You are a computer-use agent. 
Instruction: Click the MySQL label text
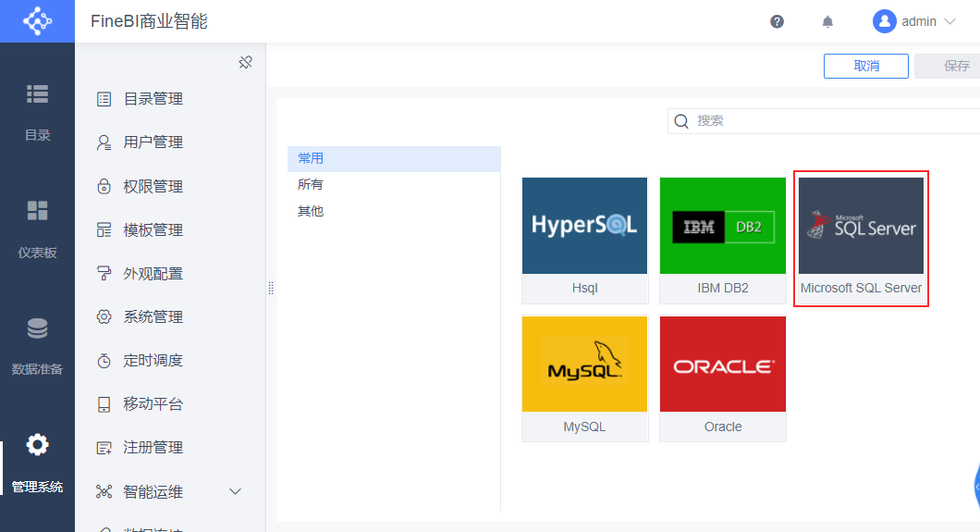click(x=584, y=427)
